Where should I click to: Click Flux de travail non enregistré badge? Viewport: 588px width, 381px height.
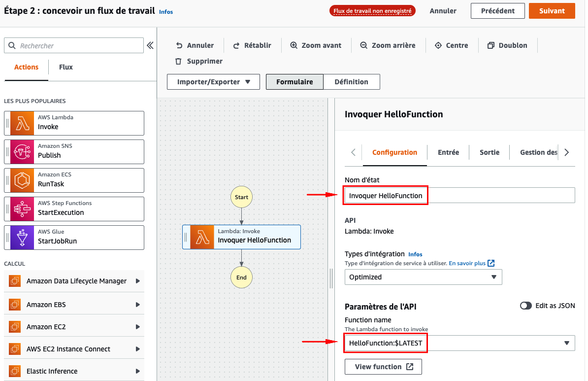[372, 11]
